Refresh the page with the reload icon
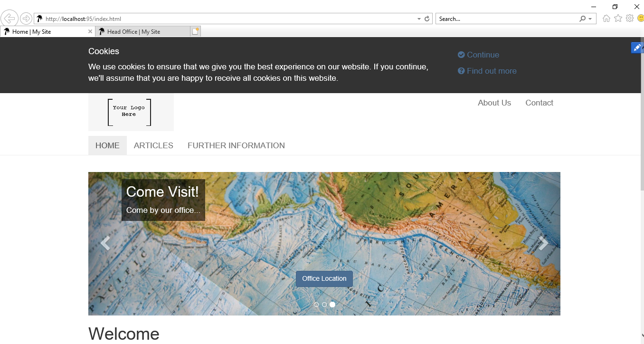The width and height of the screenshot is (644, 344). point(427,19)
